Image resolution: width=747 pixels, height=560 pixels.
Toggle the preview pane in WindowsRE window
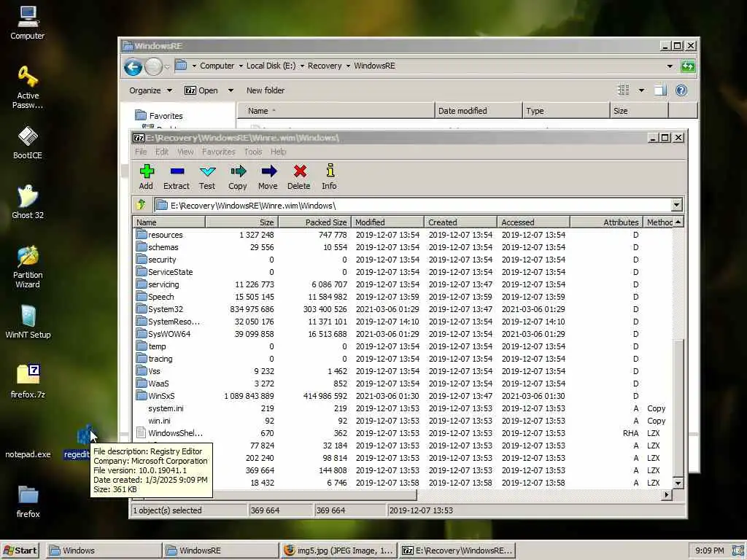(660, 90)
